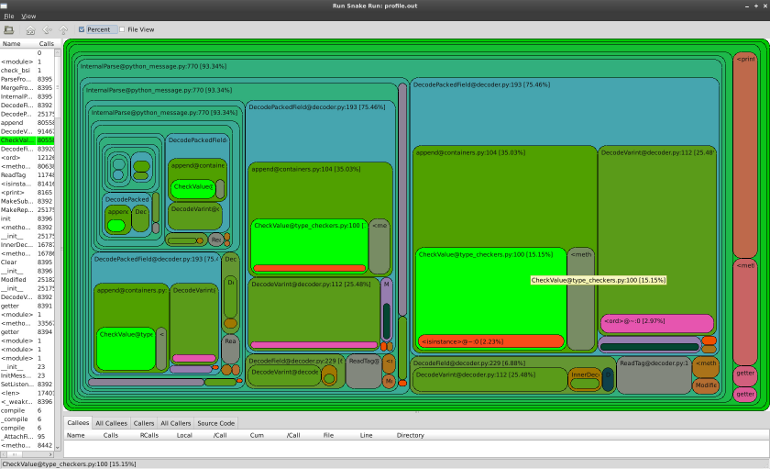
Task: Select the DecodeP... row in function list
Action: pos(27,114)
